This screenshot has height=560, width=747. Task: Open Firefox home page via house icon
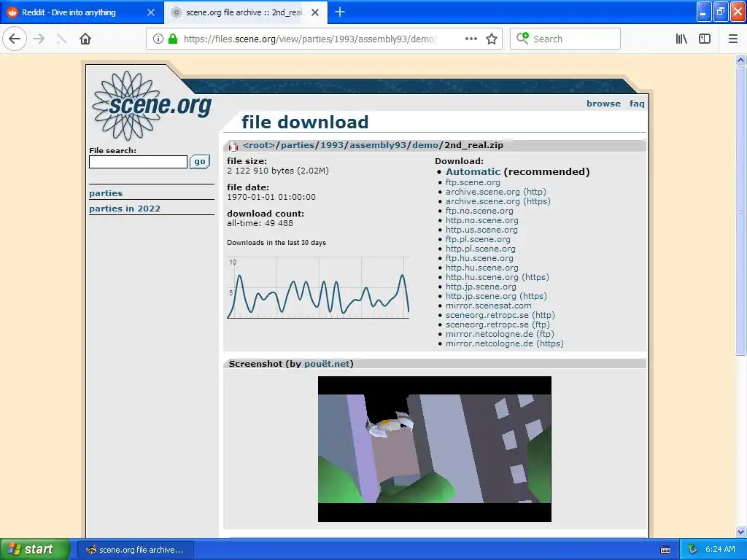[x=85, y=39]
